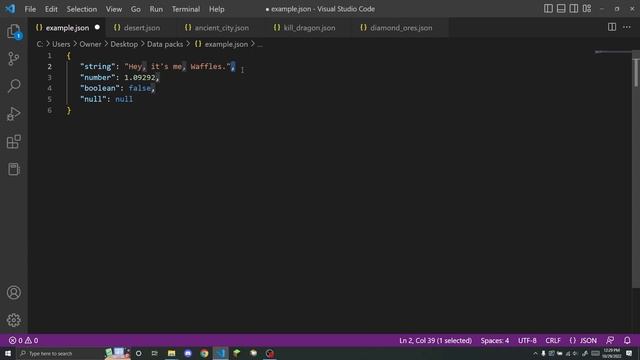Show hidden system tray icons chevron

pyautogui.click(x=535, y=353)
